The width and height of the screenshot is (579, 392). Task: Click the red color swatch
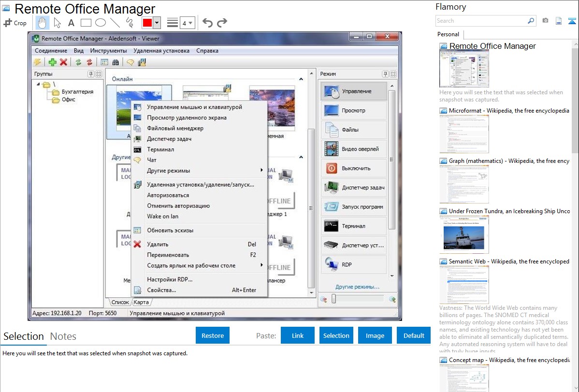click(x=147, y=23)
